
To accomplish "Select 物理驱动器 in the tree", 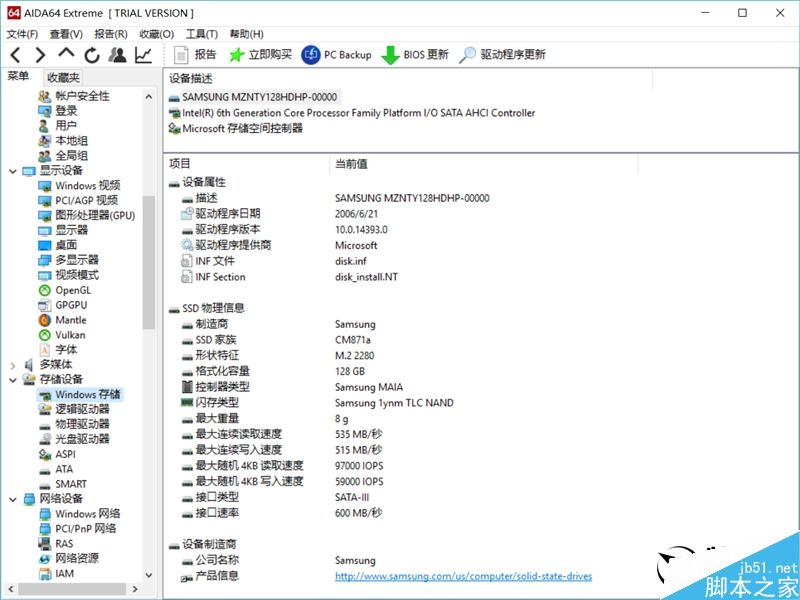I will pos(74,424).
